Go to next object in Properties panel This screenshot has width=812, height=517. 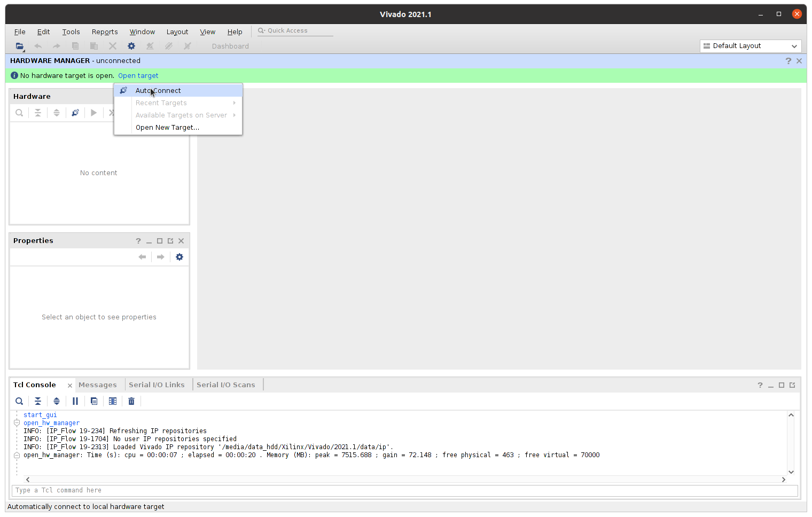click(161, 257)
